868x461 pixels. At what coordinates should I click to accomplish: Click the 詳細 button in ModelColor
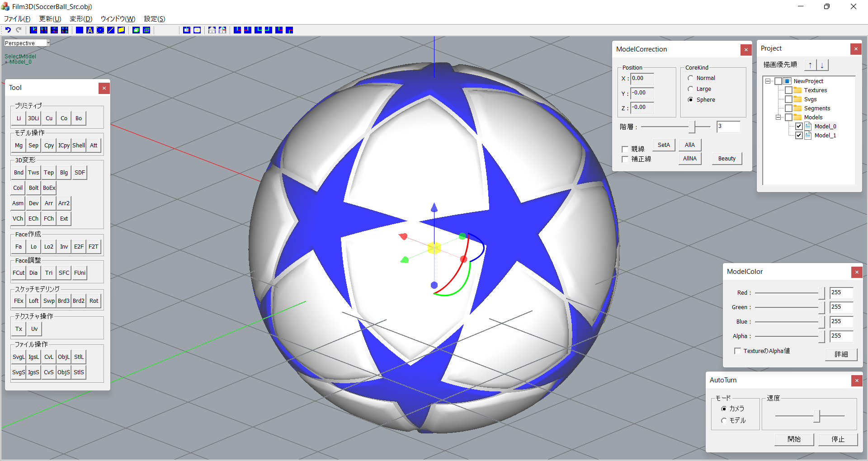(841, 354)
